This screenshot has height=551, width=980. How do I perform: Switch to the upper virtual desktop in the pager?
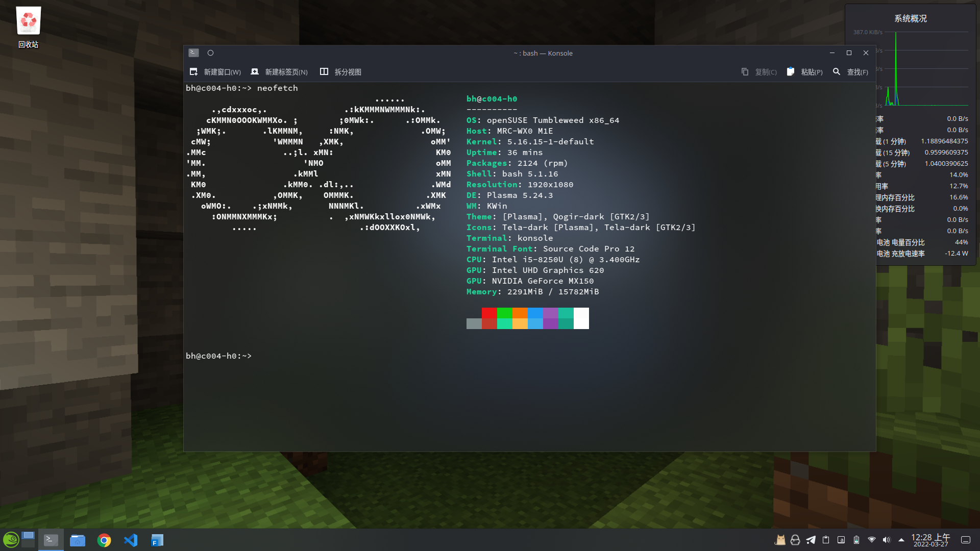click(x=28, y=535)
